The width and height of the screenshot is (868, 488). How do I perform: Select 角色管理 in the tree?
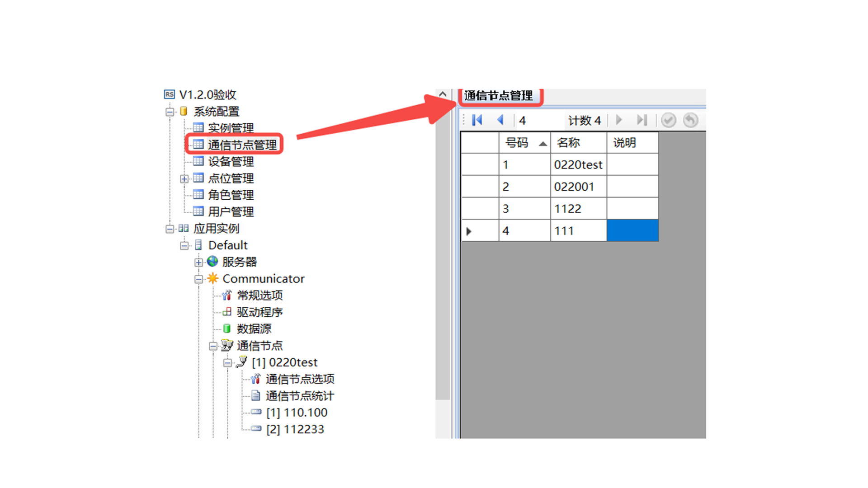[x=231, y=195]
